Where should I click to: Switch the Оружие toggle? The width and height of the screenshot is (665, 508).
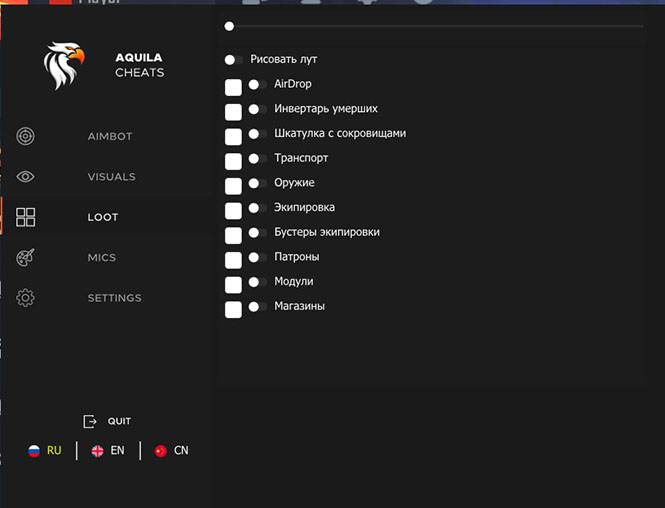tap(257, 183)
